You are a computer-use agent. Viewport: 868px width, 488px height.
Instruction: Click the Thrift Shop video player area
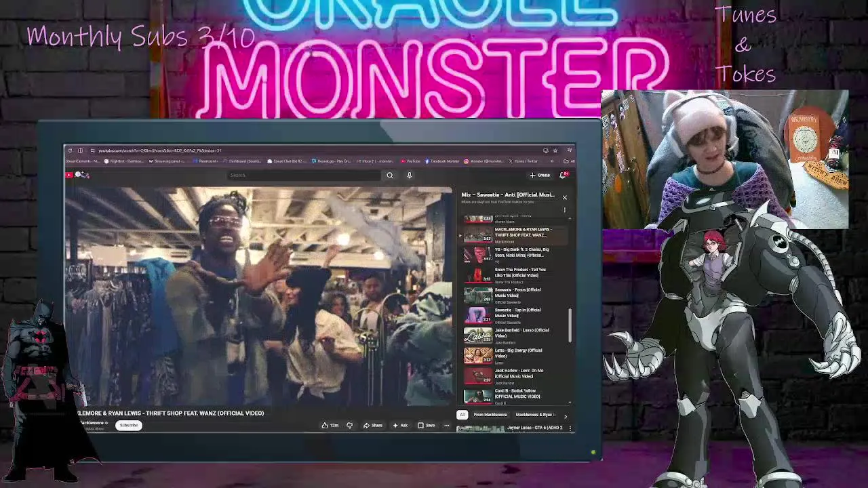258,296
